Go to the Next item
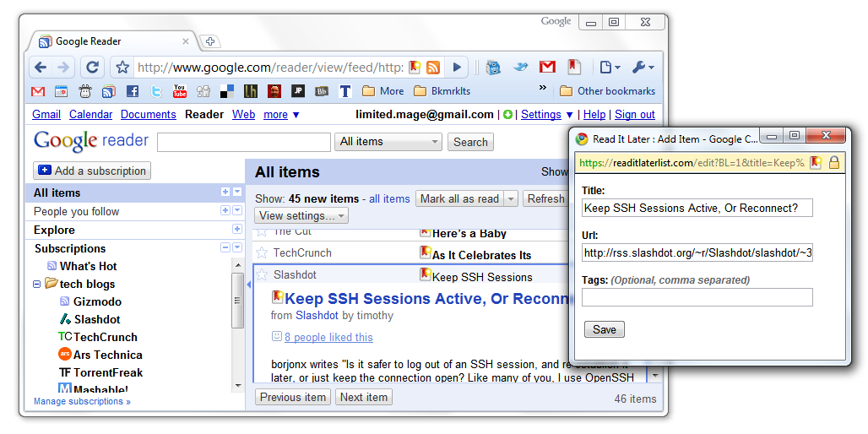 (364, 398)
